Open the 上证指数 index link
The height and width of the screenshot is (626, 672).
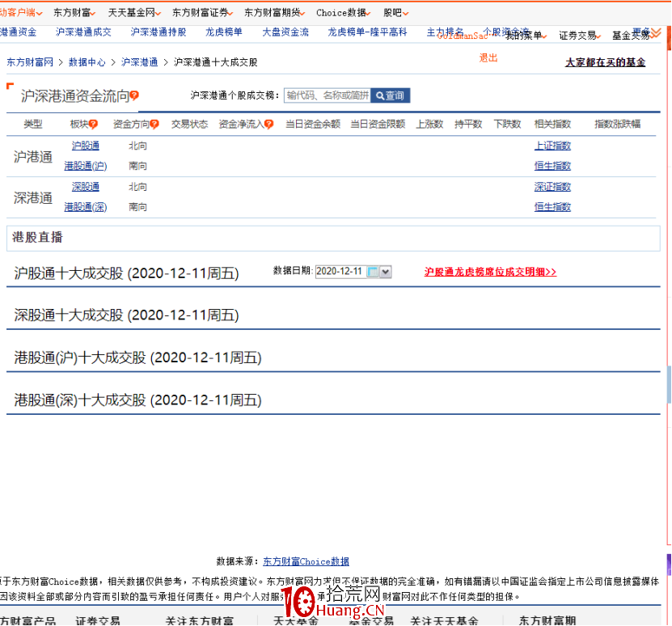click(x=552, y=146)
